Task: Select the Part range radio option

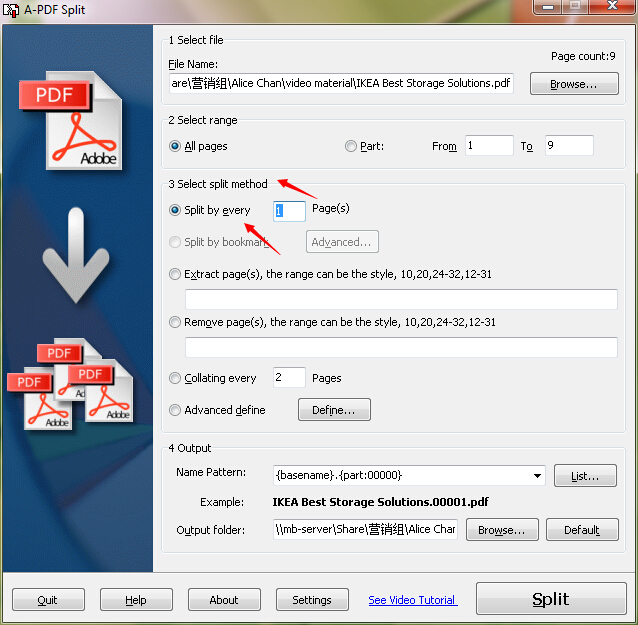Action: [351, 146]
